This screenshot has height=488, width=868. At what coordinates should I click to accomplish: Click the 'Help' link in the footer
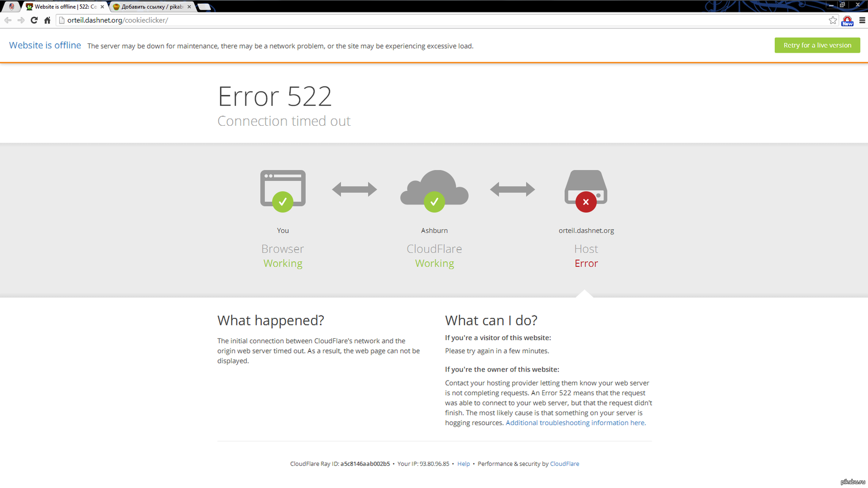pyautogui.click(x=463, y=464)
